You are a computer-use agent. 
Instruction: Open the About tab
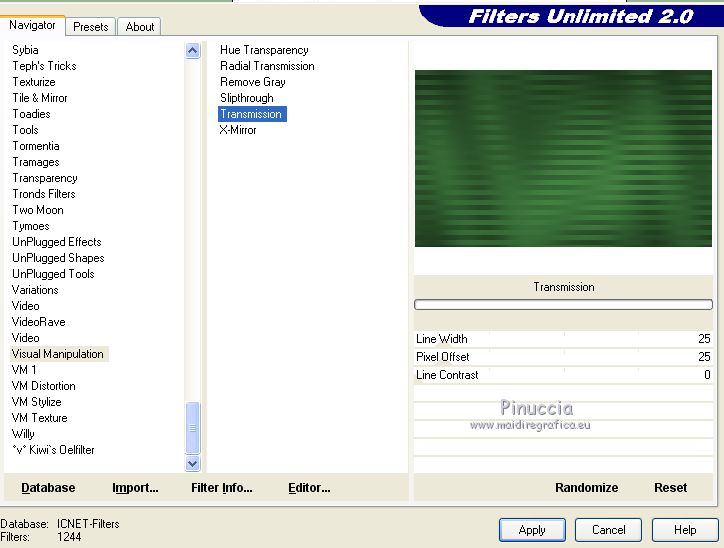click(x=139, y=27)
